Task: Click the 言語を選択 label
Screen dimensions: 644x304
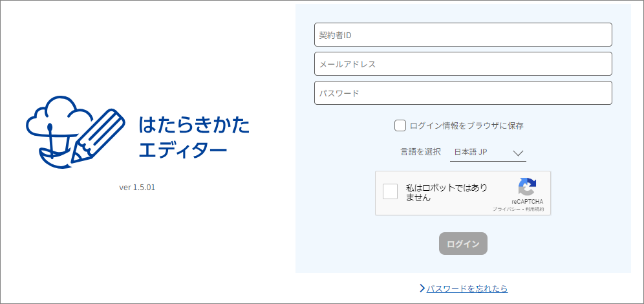Action: pos(420,152)
